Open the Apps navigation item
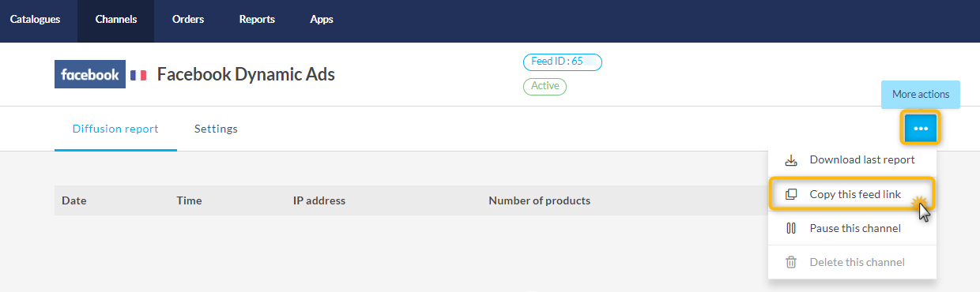Image resolution: width=980 pixels, height=292 pixels. pyautogui.click(x=322, y=20)
